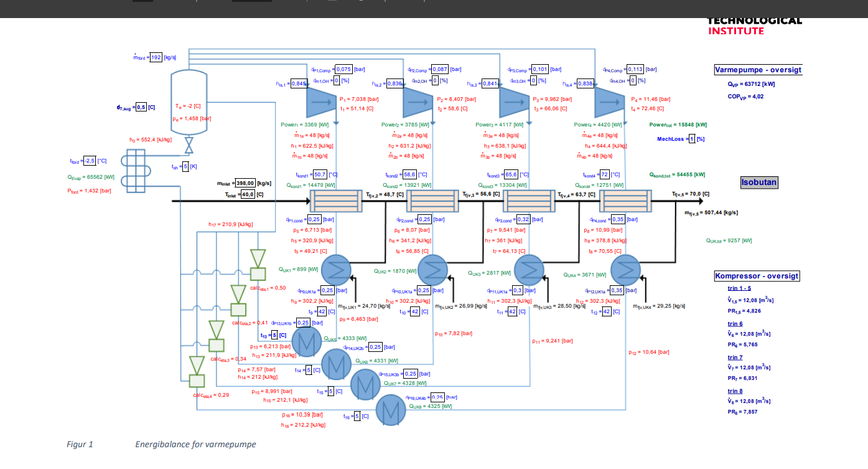Click the Varmepumpe - oversigt heading
Viewport: 868px width, 469px height.
[x=758, y=70]
